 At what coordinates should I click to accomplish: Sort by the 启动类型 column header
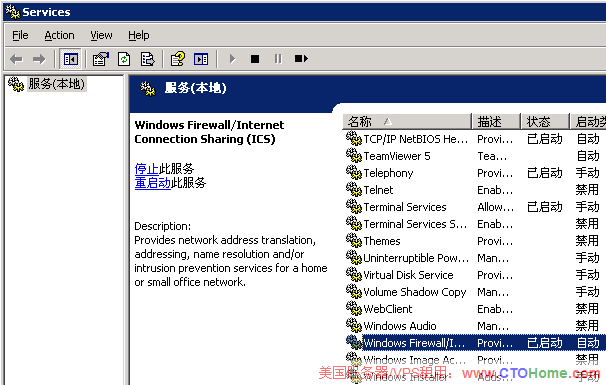pyautogui.click(x=588, y=121)
